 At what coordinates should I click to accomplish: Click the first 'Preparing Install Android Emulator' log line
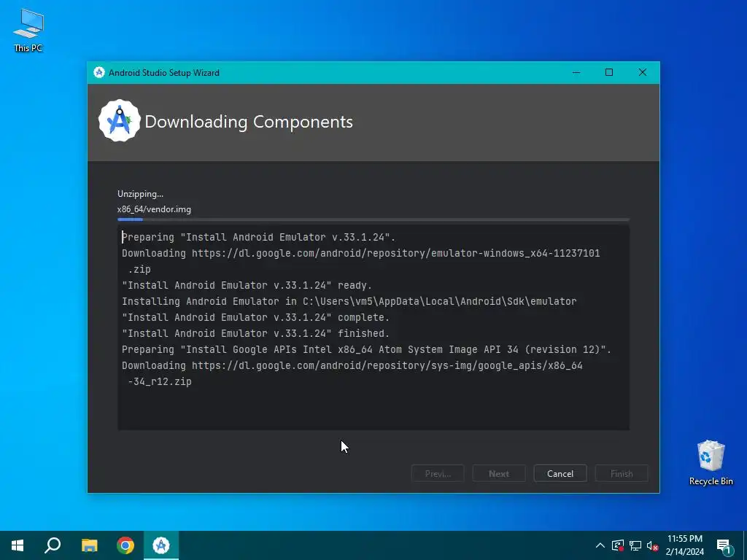pyautogui.click(x=258, y=237)
